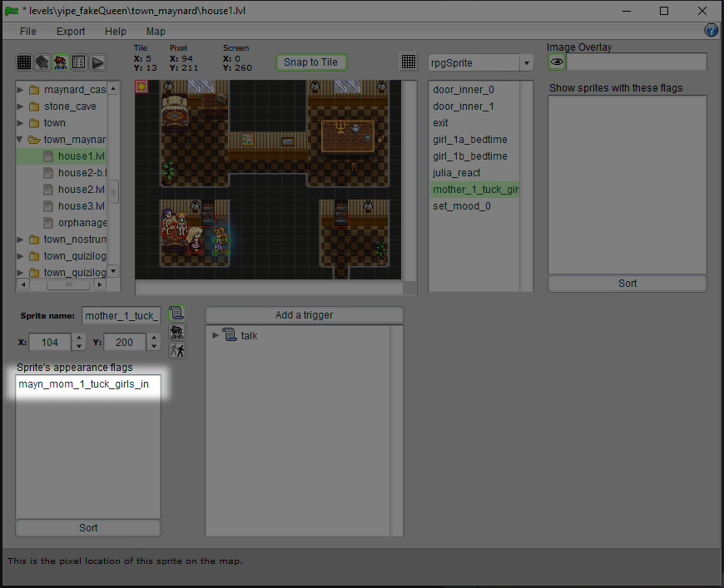Toggle the Snap to Tile button
This screenshot has width=724, height=588.
311,62
